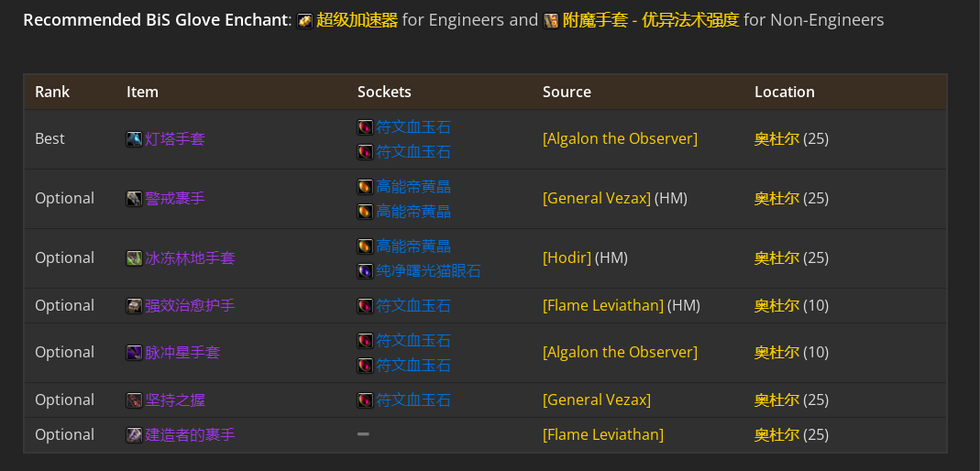
Task: Open the 附魔手套 - 优异法术强度 link
Action: [x=651, y=20]
